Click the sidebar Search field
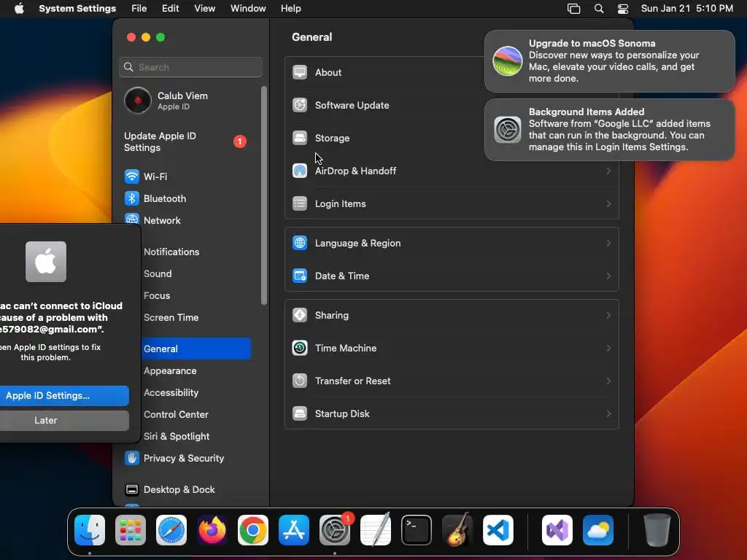Image resolution: width=747 pixels, height=560 pixels. tap(190, 67)
